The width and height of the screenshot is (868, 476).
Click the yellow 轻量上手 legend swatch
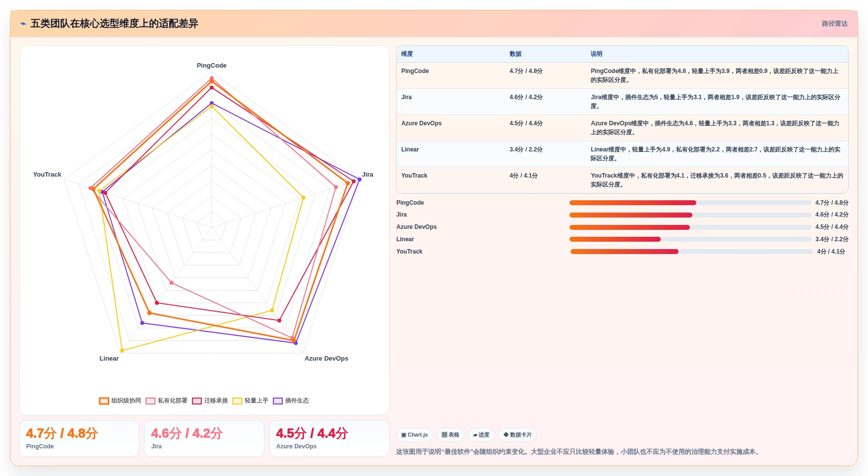tap(237, 401)
